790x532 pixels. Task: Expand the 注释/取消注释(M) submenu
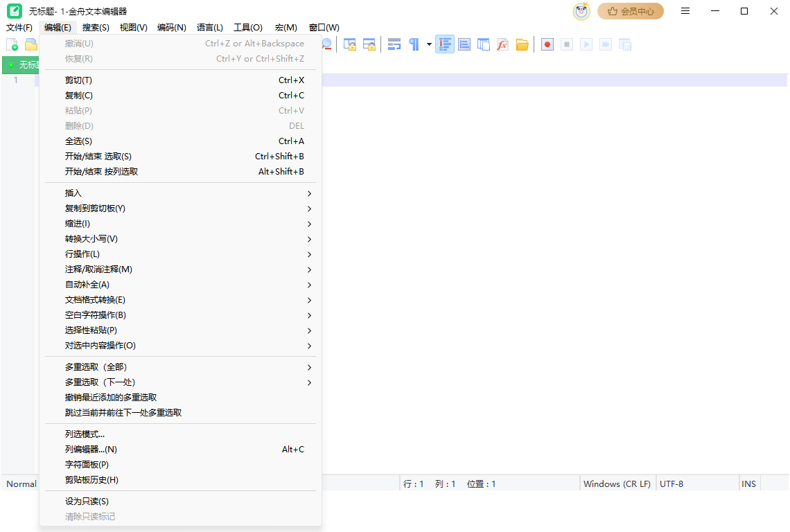180,269
